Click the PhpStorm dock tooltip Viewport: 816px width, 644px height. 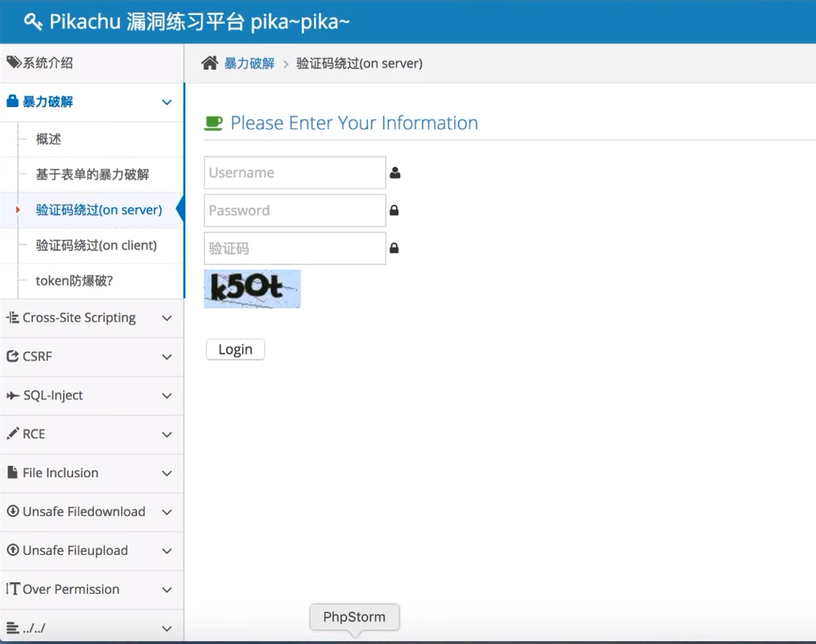click(355, 617)
